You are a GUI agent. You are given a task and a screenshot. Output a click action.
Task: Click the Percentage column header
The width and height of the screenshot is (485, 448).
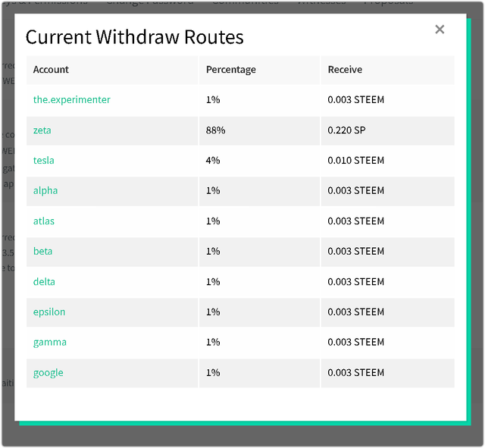pyautogui.click(x=231, y=70)
